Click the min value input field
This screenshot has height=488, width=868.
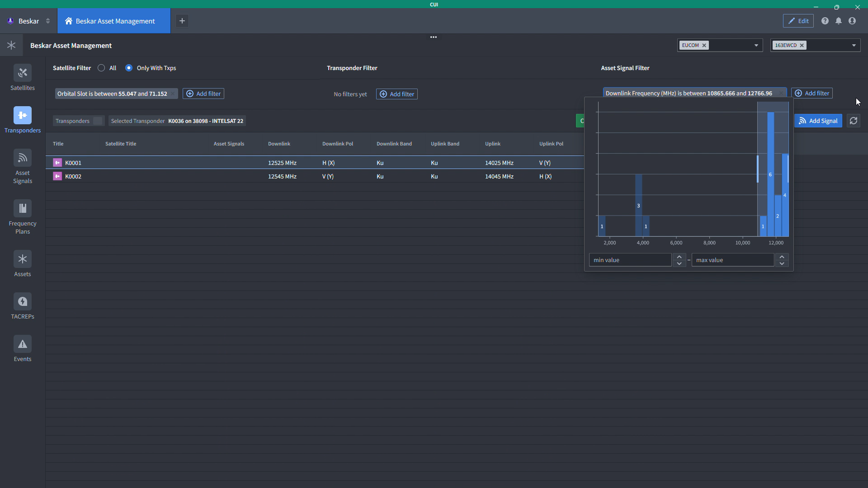630,260
